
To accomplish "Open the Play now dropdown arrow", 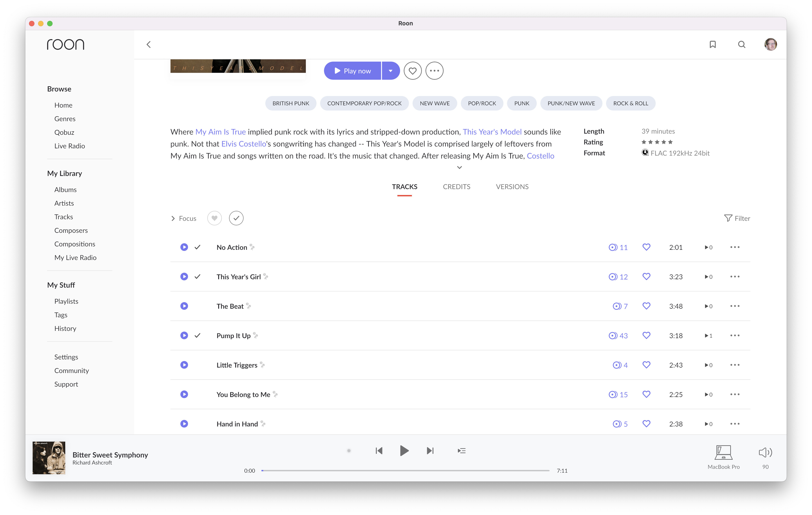I will (391, 71).
